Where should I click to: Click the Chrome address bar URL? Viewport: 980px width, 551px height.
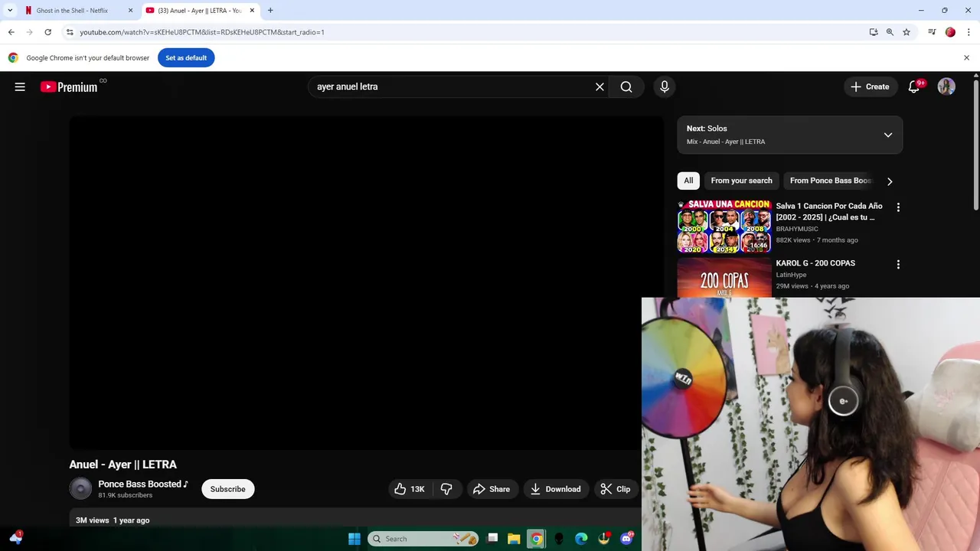click(x=202, y=32)
